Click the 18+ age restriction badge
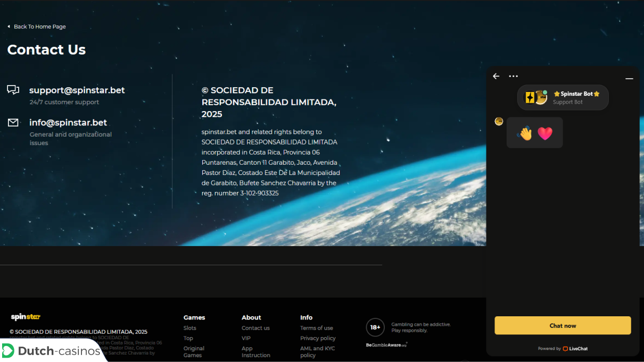644x362 pixels. pyautogui.click(x=375, y=327)
